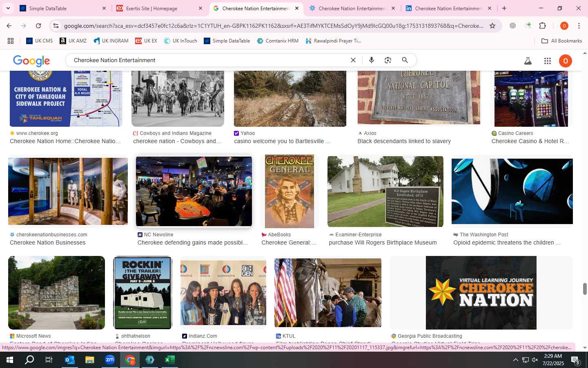Clear the Google search box
588x368 pixels.
pos(353,60)
